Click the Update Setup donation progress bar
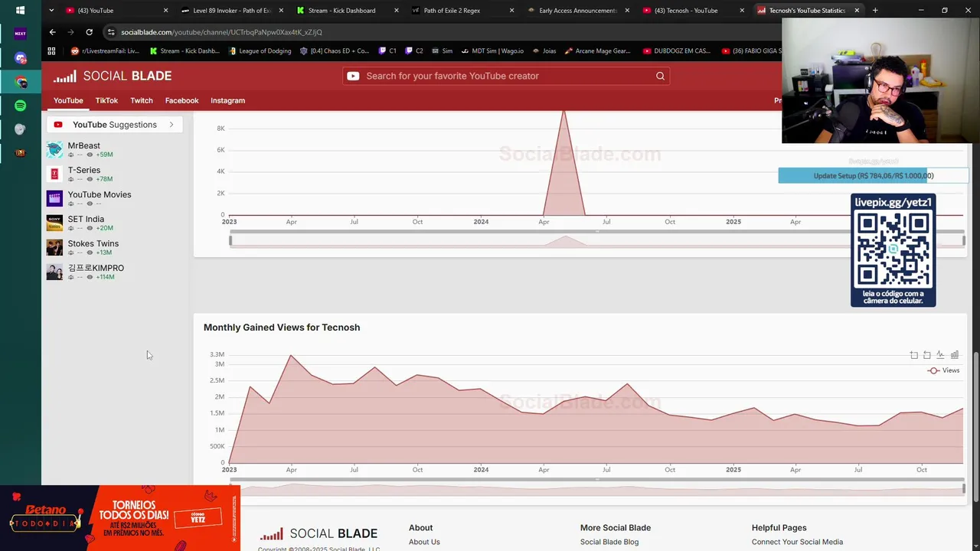 coord(874,176)
